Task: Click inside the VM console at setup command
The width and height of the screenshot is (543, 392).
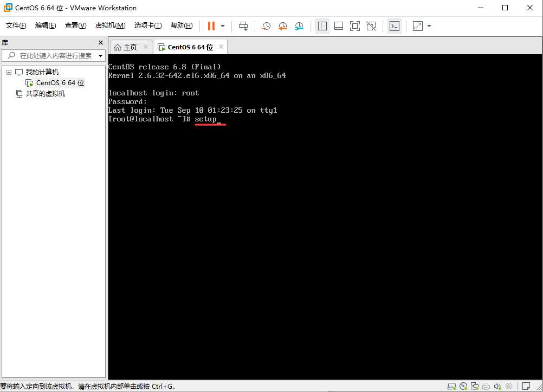Action: [206, 119]
